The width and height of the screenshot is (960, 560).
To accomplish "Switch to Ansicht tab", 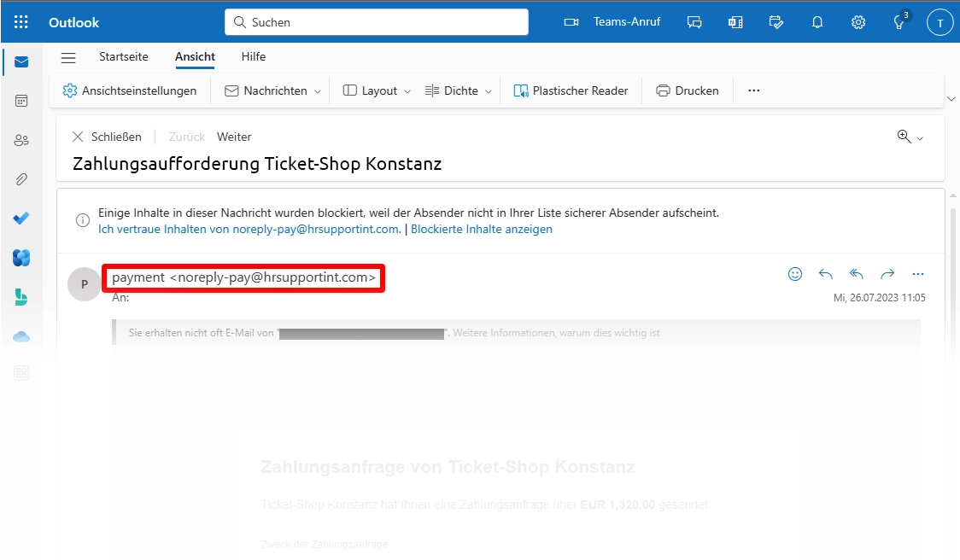I will click(x=195, y=56).
